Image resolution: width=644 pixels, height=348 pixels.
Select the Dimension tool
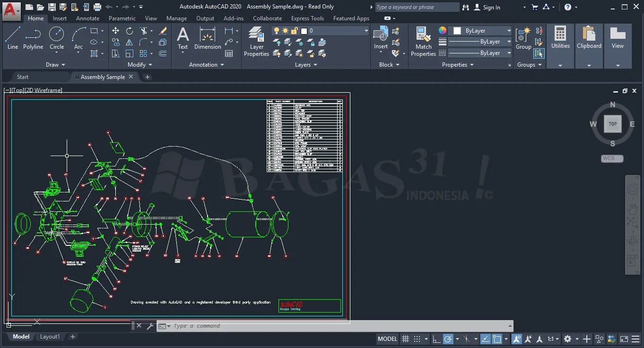(208, 38)
